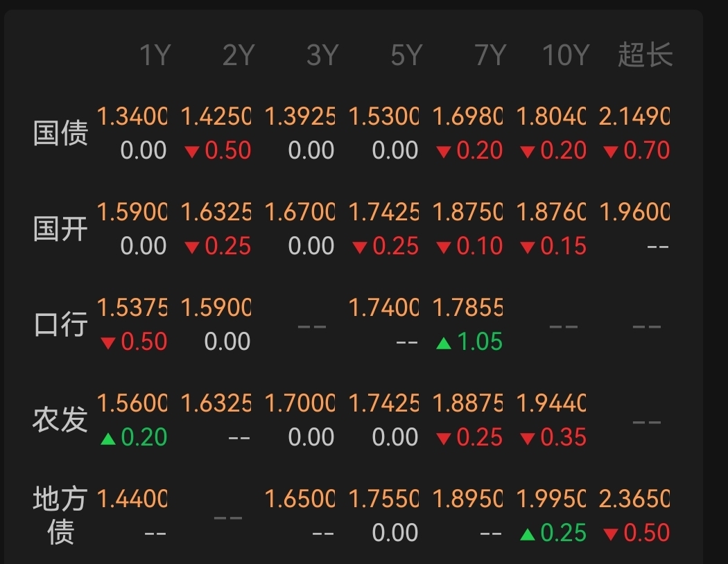Viewport: 728px width, 564px height.
Task: Click 国开 10Y yield 1.8760
Action: click(551, 212)
